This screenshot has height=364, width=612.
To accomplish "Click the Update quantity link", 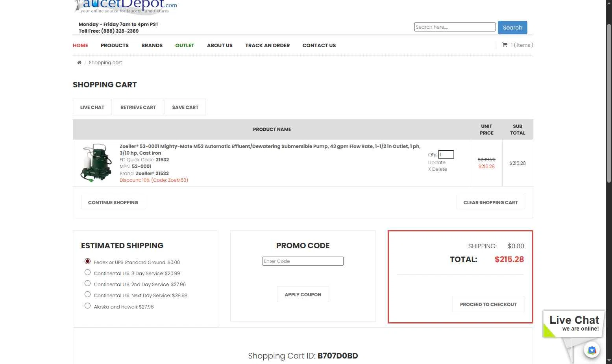I will click(437, 163).
